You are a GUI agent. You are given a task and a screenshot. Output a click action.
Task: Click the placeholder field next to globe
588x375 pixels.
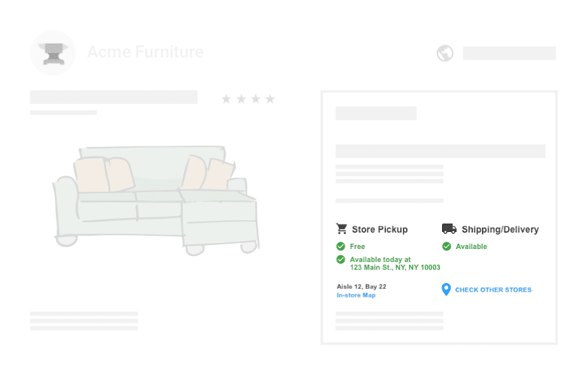click(509, 53)
